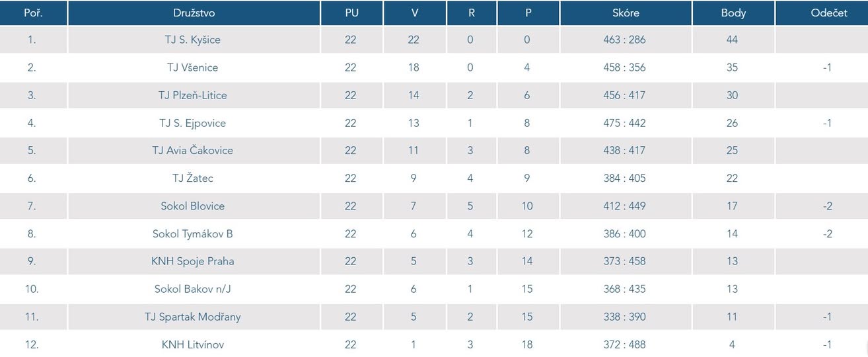Click the PU column header
The image size is (868, 357).
(x=351, y=13)
